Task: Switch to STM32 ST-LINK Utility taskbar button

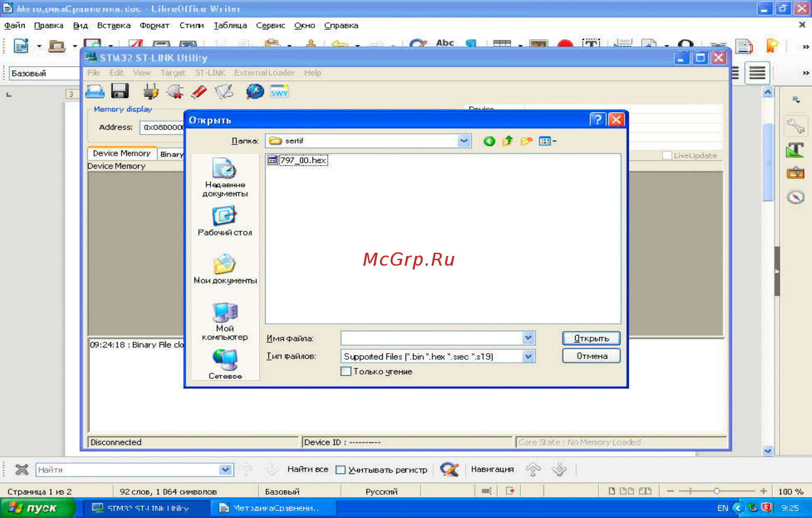Action: point(147,508)
